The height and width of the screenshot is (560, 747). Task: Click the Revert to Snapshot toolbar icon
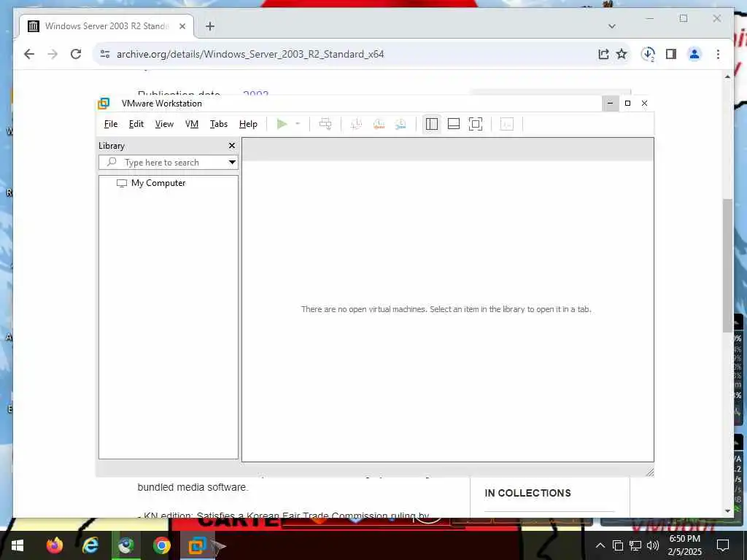click(x=379, y=124)
